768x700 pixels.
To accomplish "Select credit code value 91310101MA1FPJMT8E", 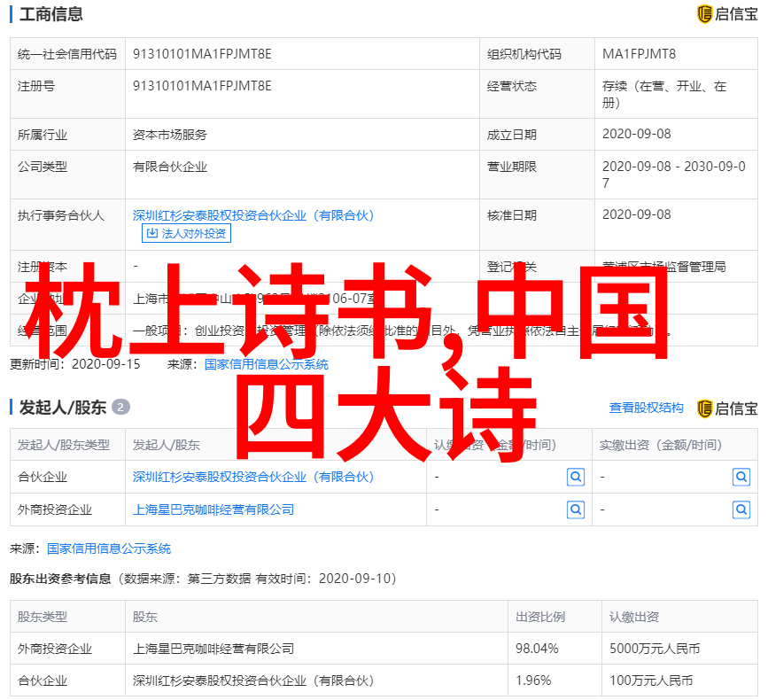I will [x=202, y=54].
